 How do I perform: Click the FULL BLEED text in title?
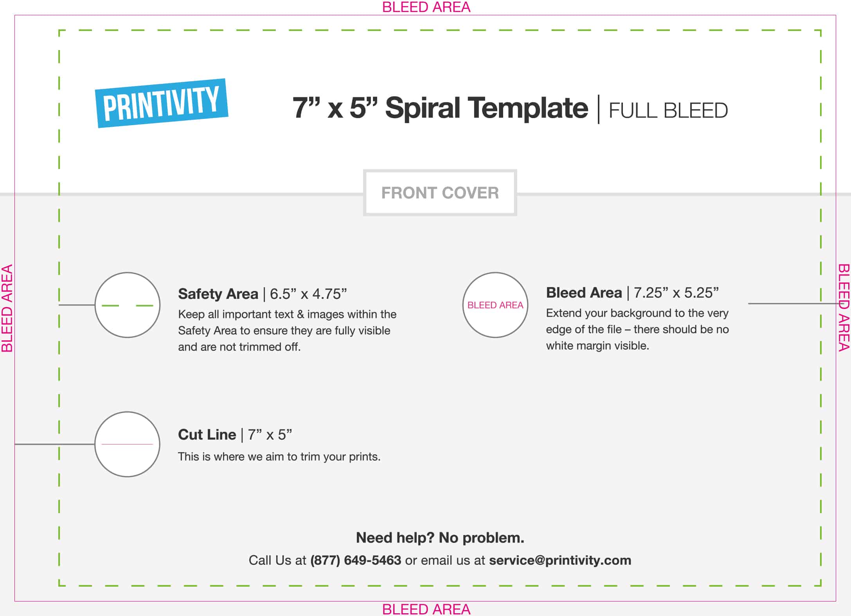coord(668,111)
